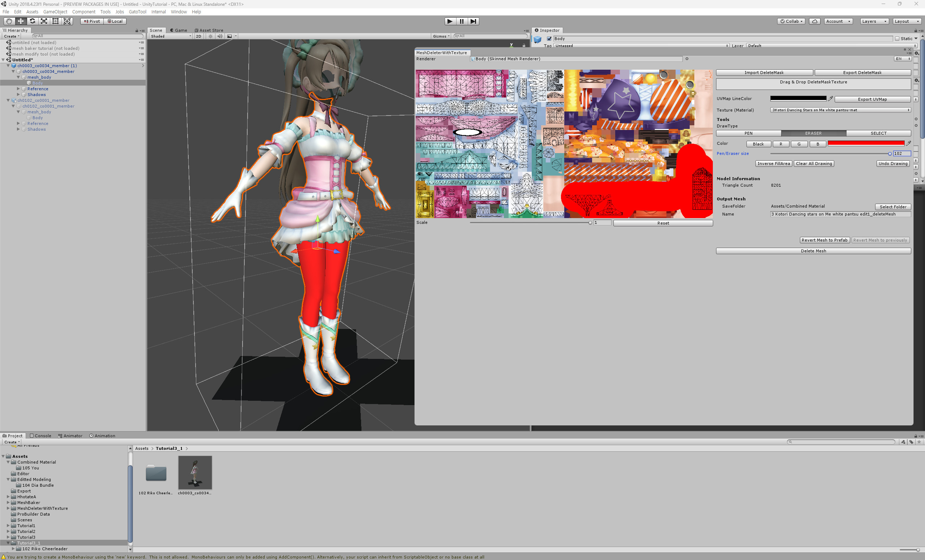Open the Layout dropdown
The image size is (925, 560).
[x=906, y=21]
